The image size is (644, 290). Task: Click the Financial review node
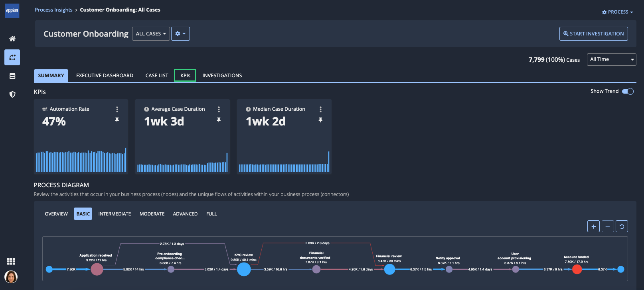tap(389, 269)
